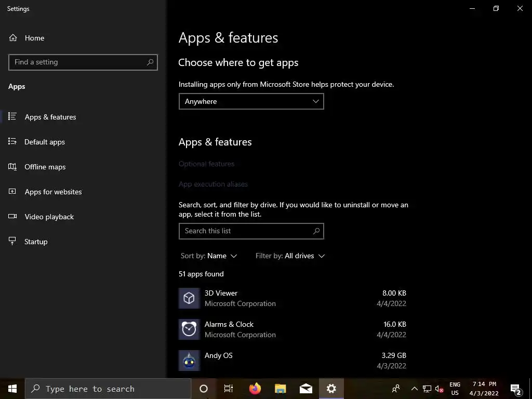Go to Settings Home
Image resolution: width=532 pixels, height=399 pixels.
pos(26,38)
